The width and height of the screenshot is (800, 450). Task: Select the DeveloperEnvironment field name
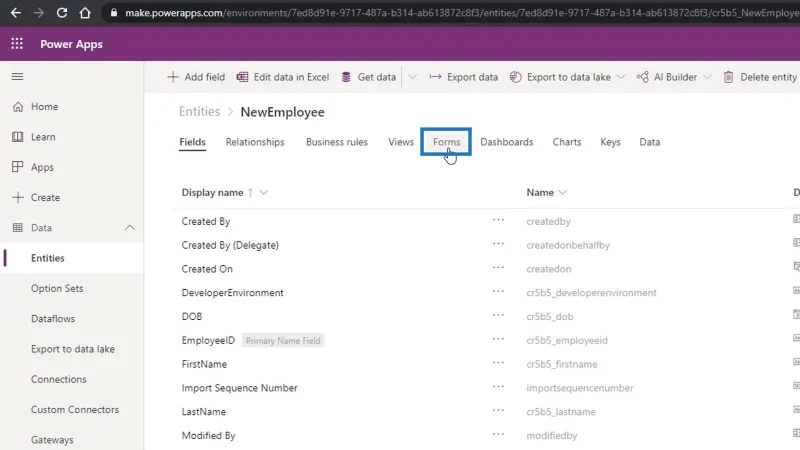coord(233,292)
